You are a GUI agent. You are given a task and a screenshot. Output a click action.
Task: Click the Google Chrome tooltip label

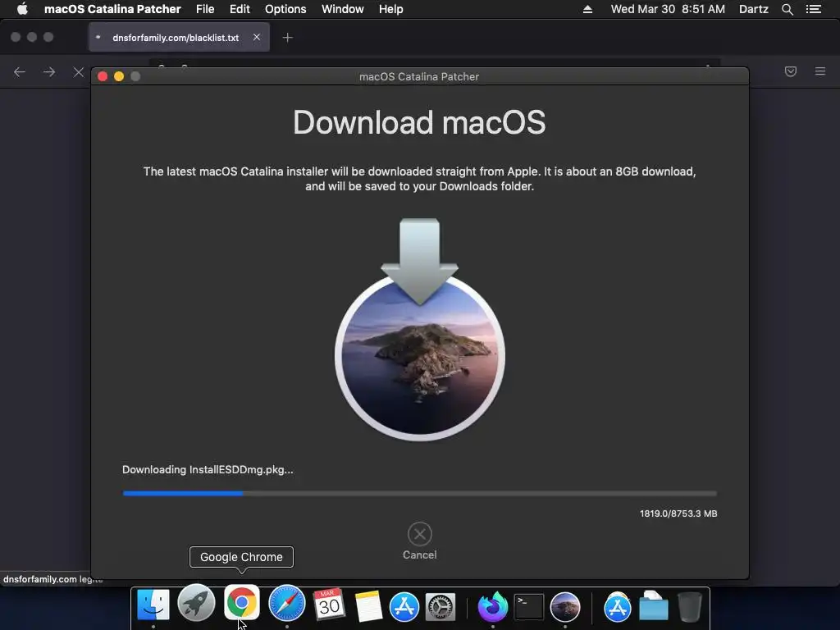242,557
